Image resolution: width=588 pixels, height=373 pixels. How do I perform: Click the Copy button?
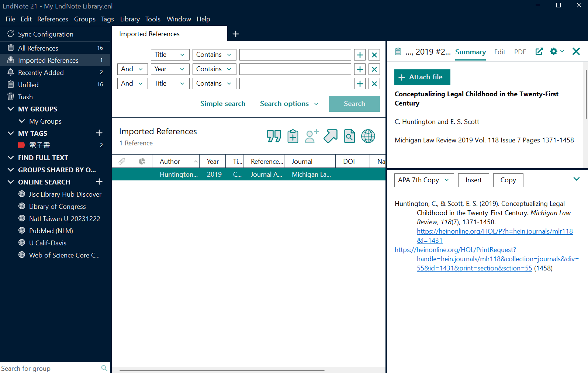point(508,180)
